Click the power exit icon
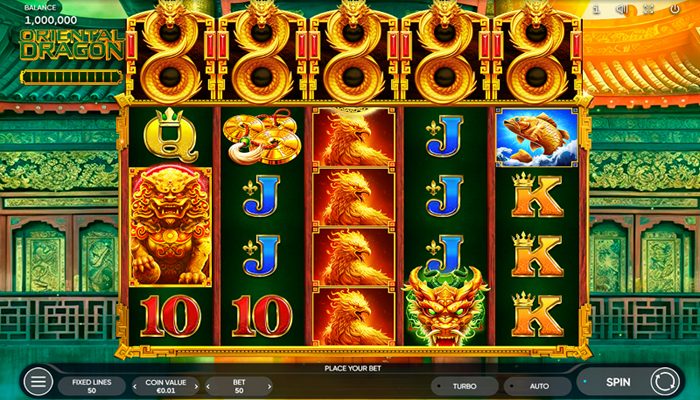Viewport: 700px width, 400px height. pos(675,9)
